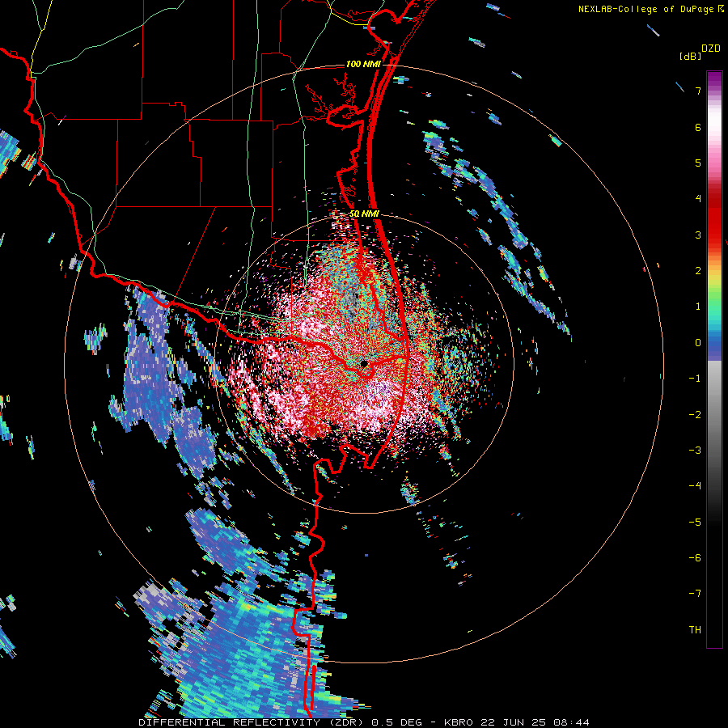Click the TH label on color scale
The height and width of the screenshot is (728, 728).
695,629
